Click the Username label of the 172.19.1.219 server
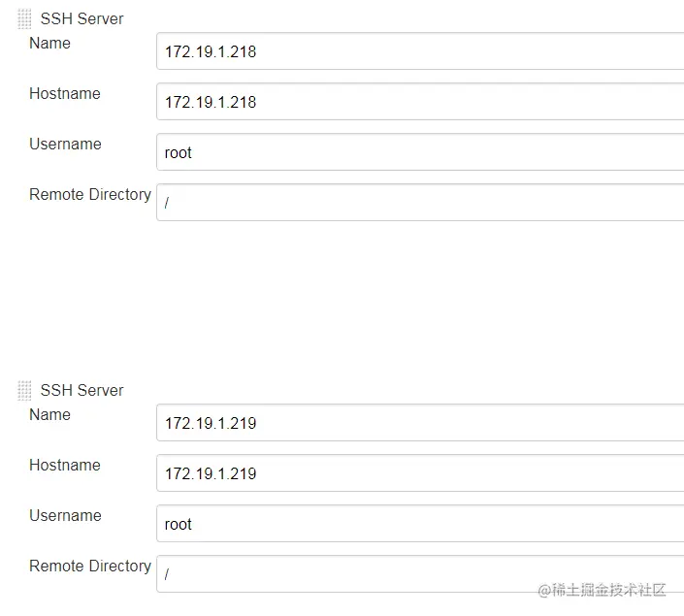 [65, 515]
